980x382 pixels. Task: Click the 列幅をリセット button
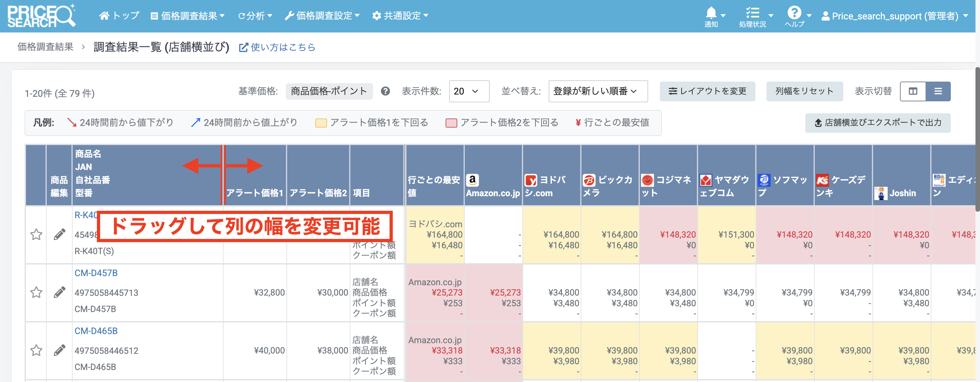click(804, 91)
